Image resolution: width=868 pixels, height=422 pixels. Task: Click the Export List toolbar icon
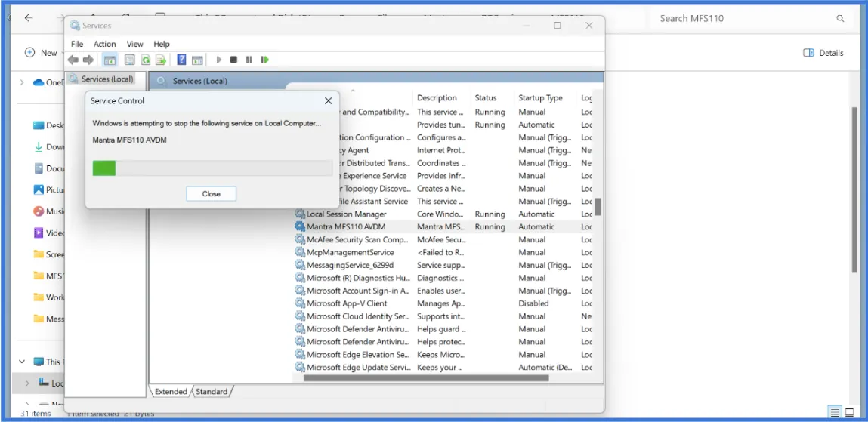coord(161,60)
